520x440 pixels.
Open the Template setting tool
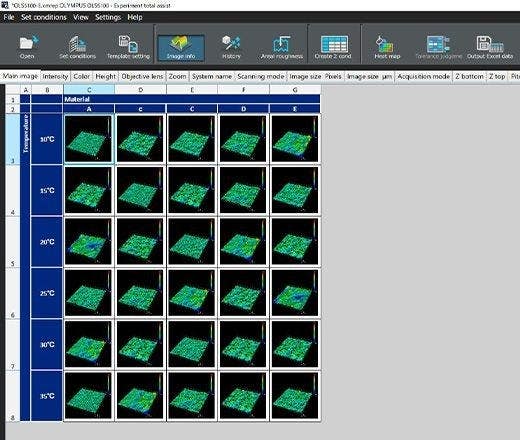coord(128,48)
